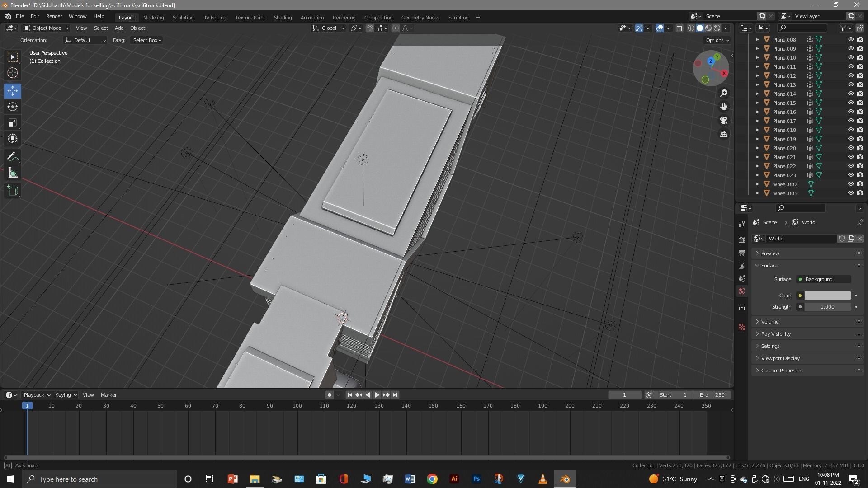Toggle camera view icon in viewport
This screenshot has height=488, width=868.
[x=724, y=121]
